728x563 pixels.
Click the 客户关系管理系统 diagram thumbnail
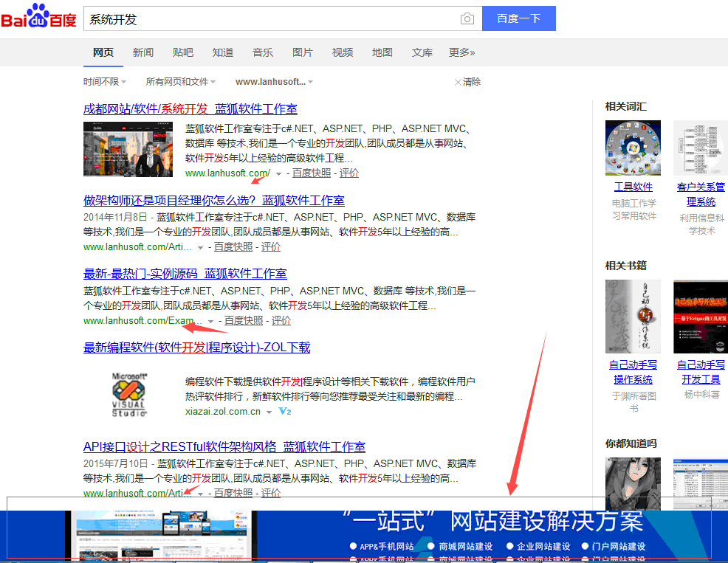[701, 148]
